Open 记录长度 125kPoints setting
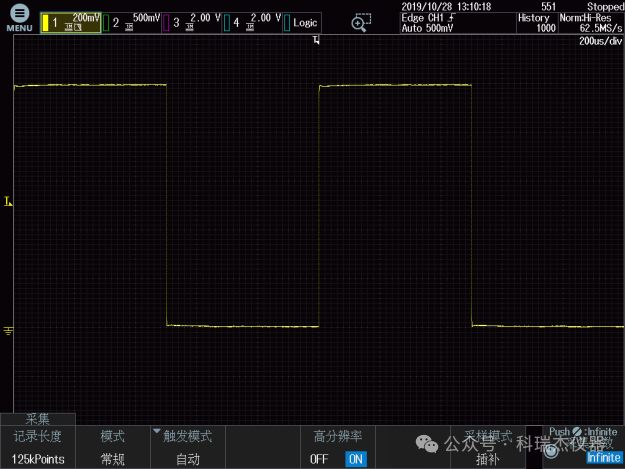This screenshot has height=469, width=625. [x=38, y=447]
